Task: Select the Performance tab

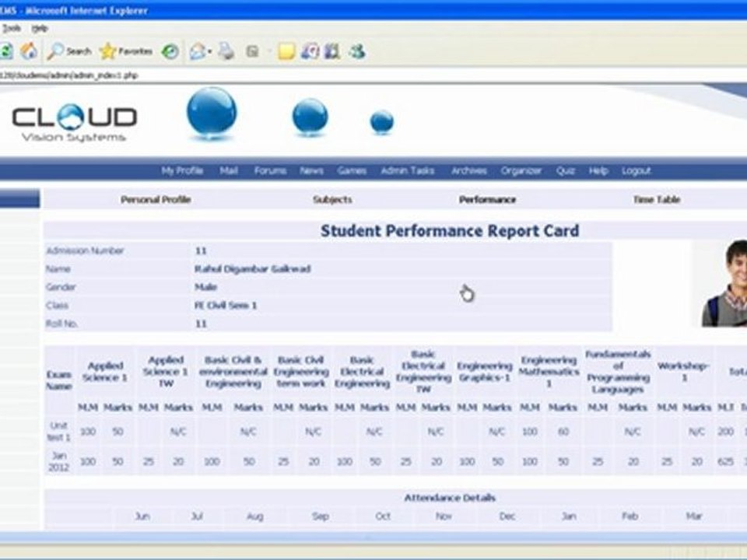Action: tap(487, 200)
